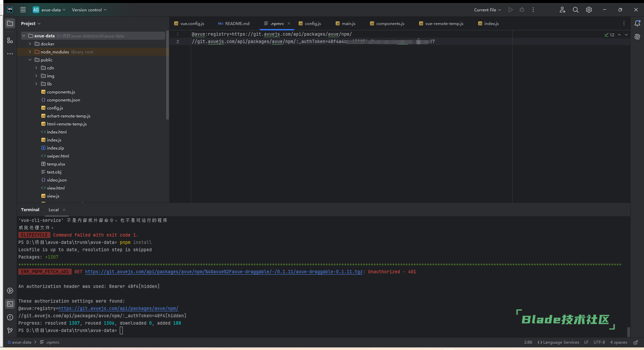Click the inspections widget showing 12
This screenshot has width=644, height=350.
609,35
